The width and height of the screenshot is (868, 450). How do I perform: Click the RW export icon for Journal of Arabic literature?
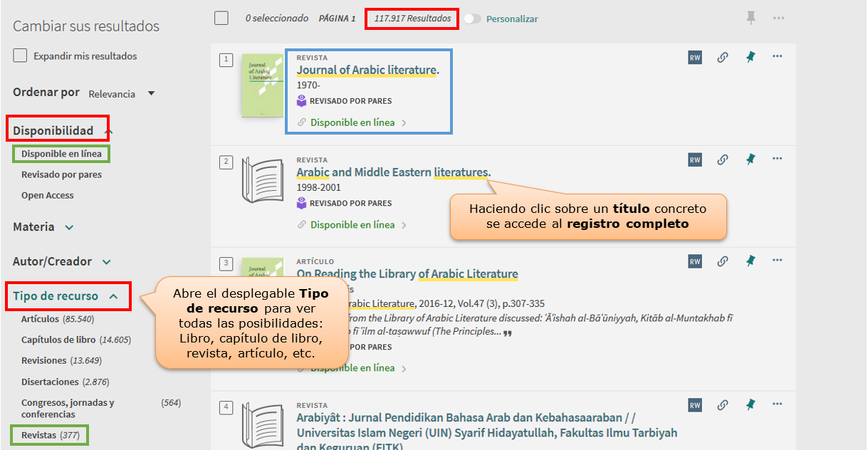point(695,58)
